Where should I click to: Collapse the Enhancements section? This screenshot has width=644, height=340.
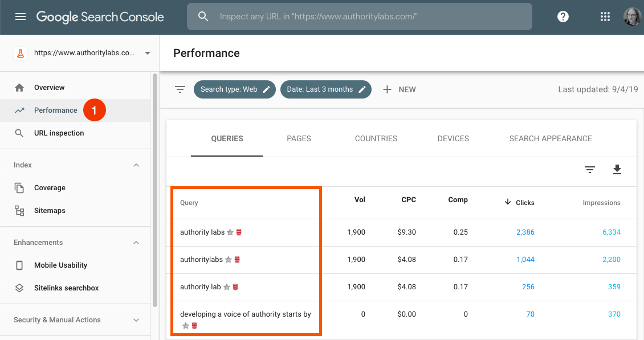click(136, 243)
